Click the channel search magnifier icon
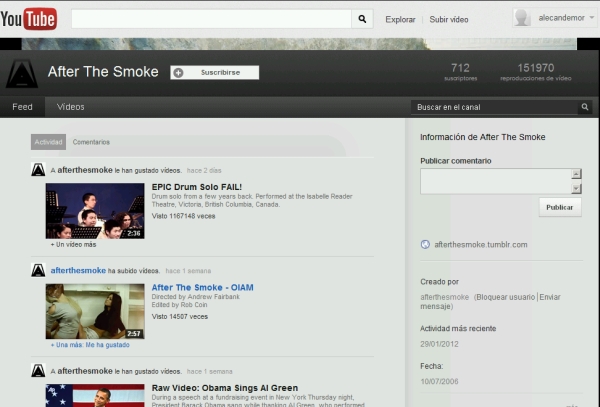 point(585,107)
